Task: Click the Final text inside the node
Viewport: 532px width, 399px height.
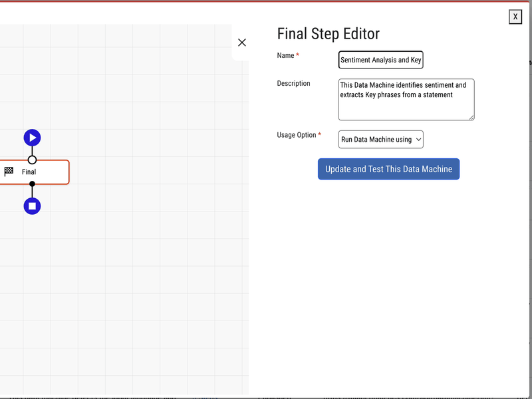Action: coord(29,172)
